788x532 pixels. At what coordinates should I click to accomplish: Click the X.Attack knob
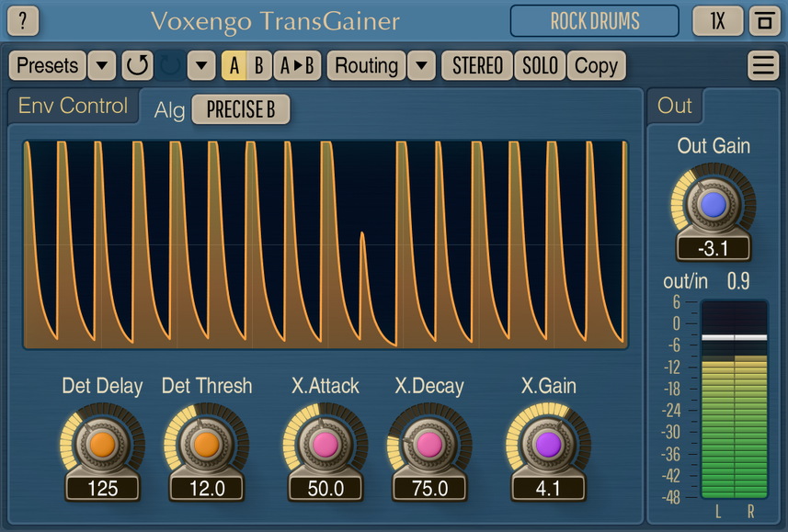325,445
